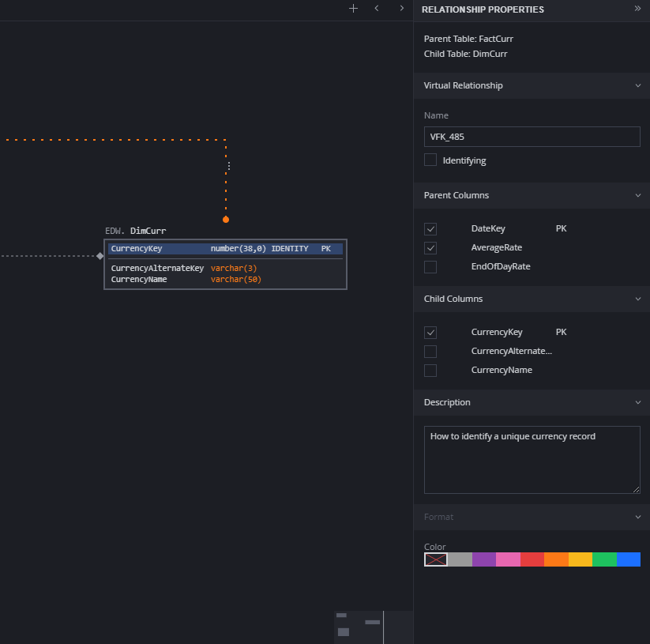
Task: Check the CurrencyName child column
Action: click(430, 370)
